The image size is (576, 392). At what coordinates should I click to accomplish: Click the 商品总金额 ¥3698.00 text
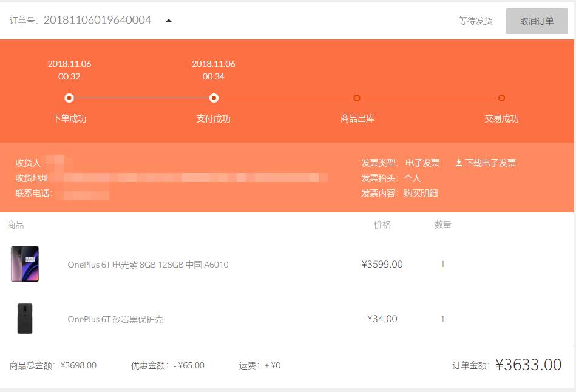click(53, 365)
